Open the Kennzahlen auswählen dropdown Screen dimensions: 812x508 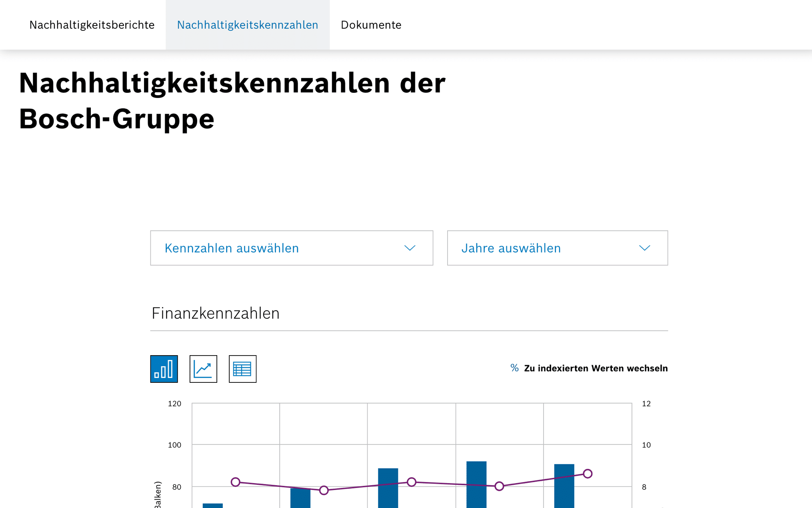pyautogui.click(x=292, y=248)
